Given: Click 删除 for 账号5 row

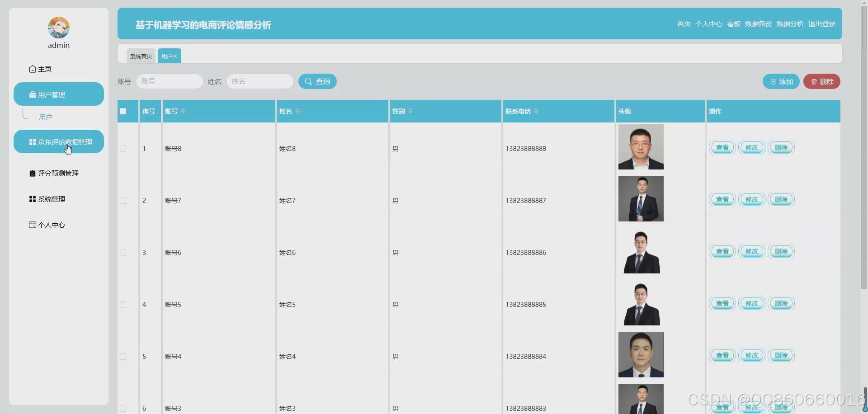Looking at the screenshot, I should pos(781,303).
